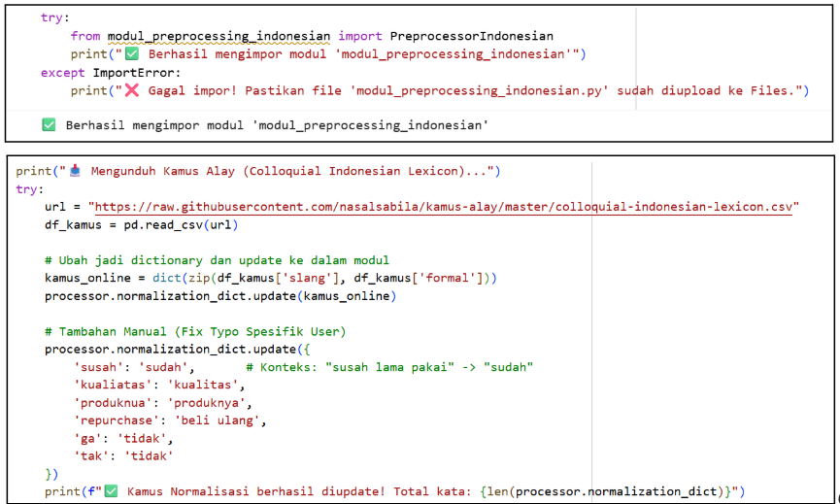Click the 'except ImportError:' line
The height and width of the screenshot is (504, 840).
[111, 72]
